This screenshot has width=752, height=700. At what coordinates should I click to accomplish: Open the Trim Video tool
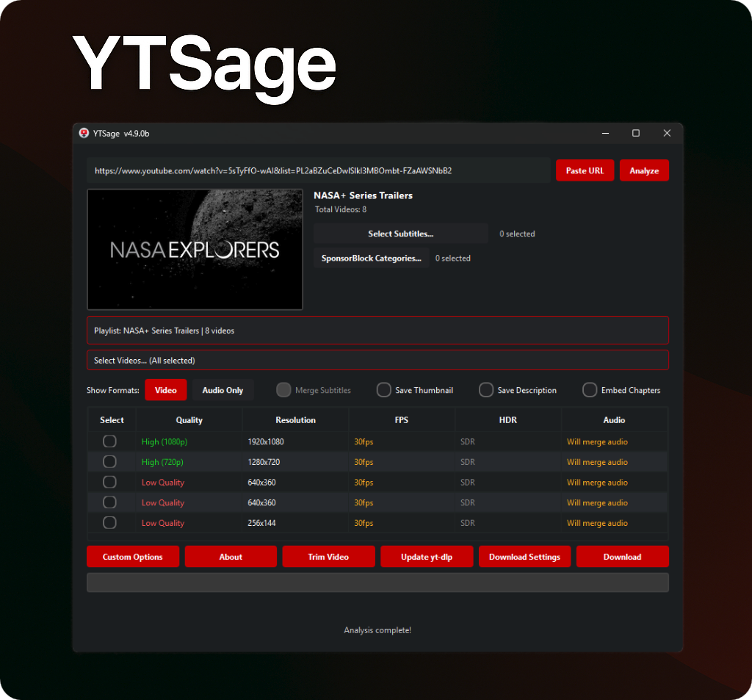point(328,557)
